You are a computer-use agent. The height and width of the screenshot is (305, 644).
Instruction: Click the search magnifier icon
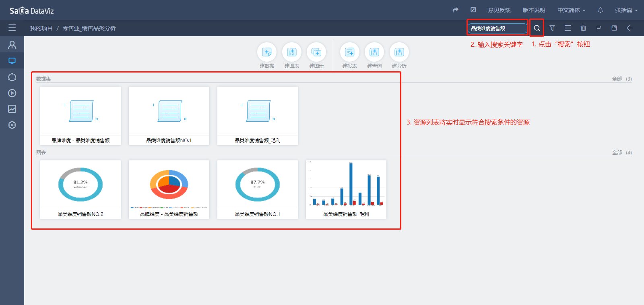pos(537,28)
